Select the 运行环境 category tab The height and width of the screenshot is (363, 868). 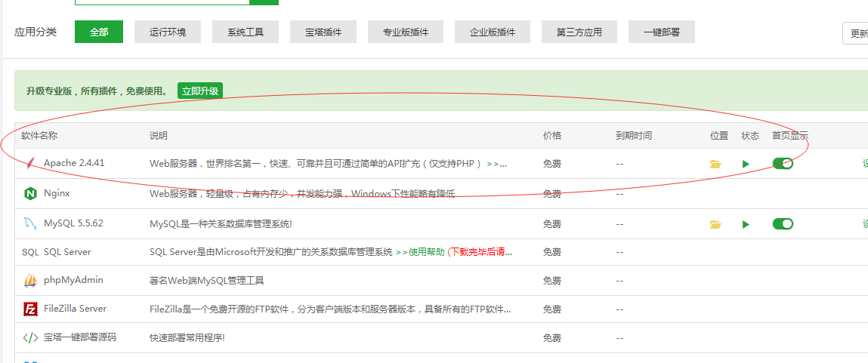168,32
